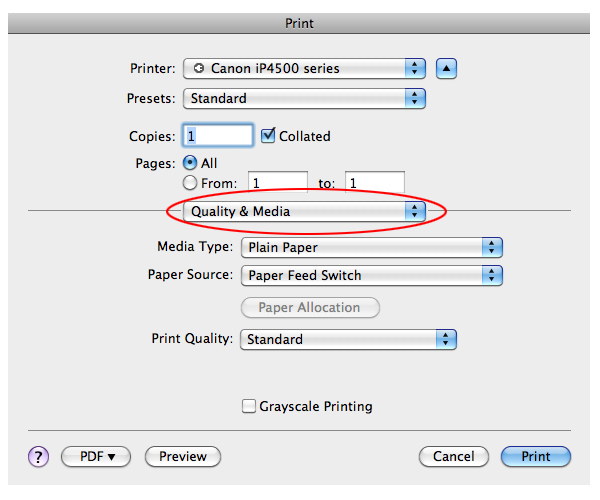
Task: Click Quality & Media popup arrows icon
Action: pos(415,211)
